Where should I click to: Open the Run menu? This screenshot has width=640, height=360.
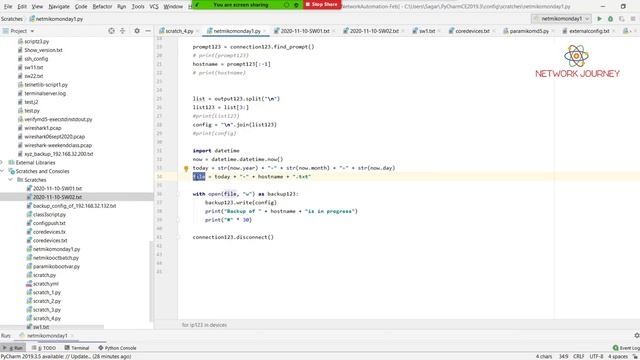pyautogui.click(x=121, y=7)
